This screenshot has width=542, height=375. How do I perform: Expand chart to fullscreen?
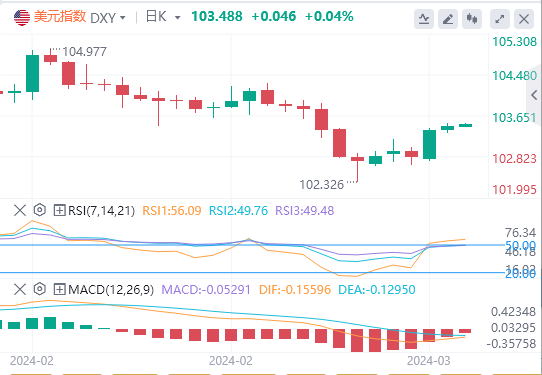499,19
